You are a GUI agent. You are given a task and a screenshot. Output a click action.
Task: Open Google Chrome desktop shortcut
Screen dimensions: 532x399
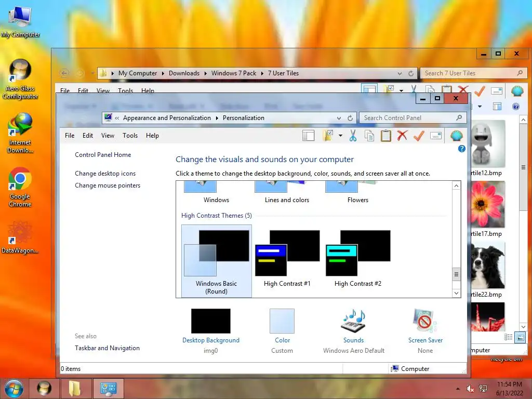[20, 187]
